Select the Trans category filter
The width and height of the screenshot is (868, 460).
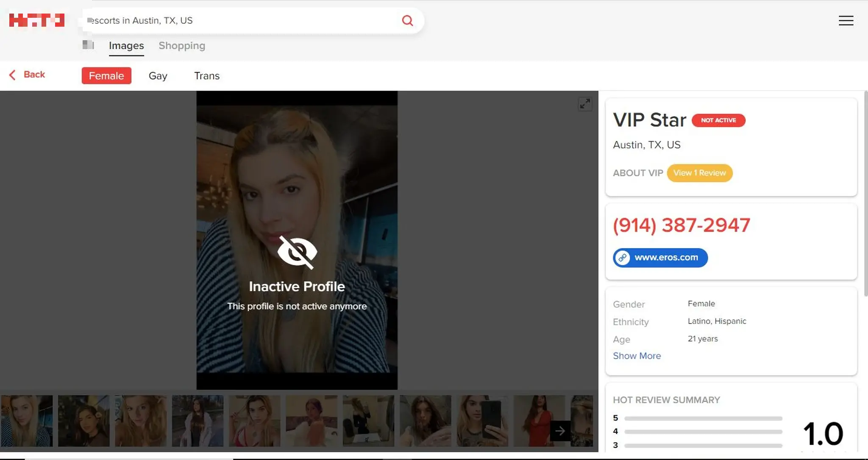(x=207, y=76)
